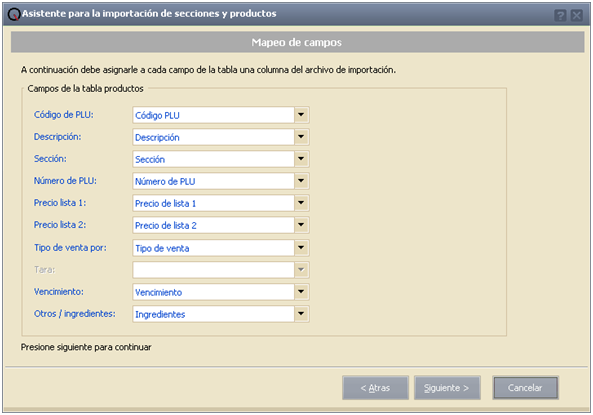Open the Sección combo box arrow
593x415 pixels.
coord(301,159)
